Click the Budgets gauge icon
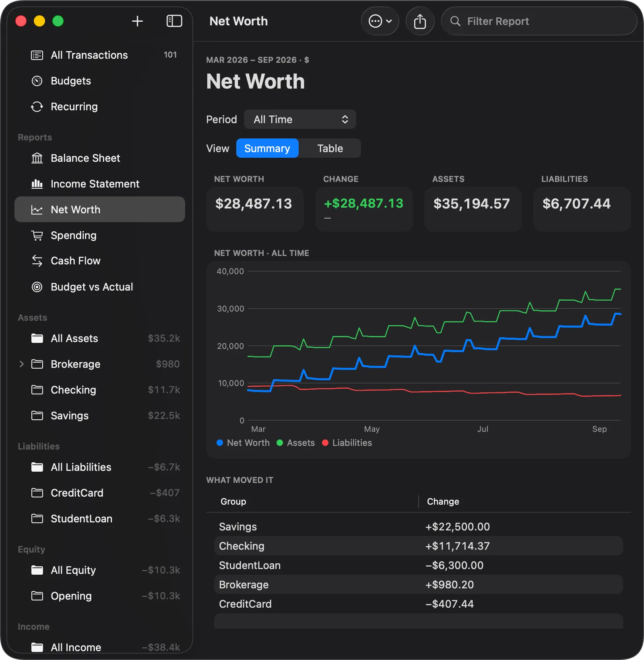 pyautogui.click(x=37, y=81)
